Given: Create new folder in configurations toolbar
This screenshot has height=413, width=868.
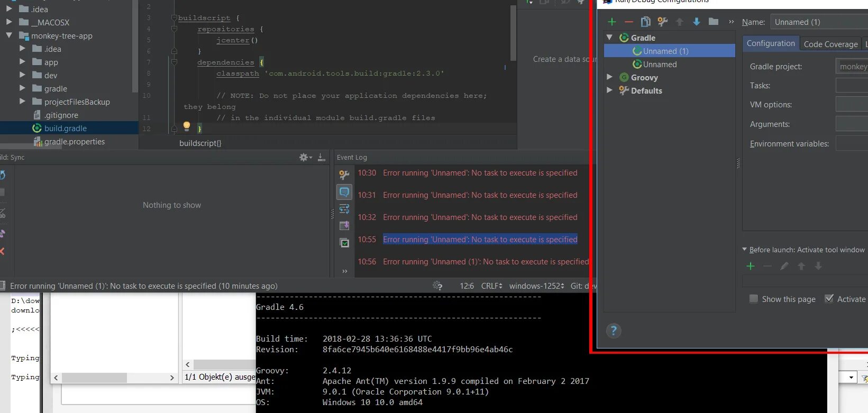Looking at the screenshot, I should click(714, 22).
